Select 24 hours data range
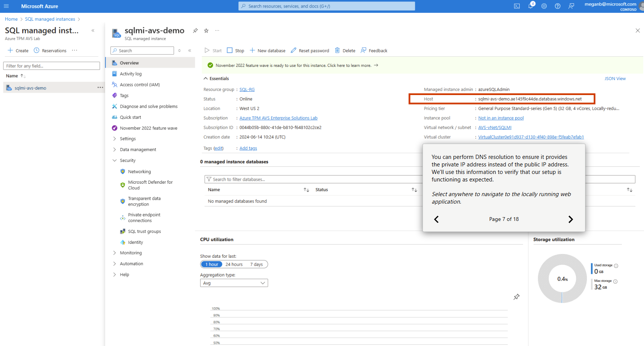The image size is (644, 346). tap(234, 264)
